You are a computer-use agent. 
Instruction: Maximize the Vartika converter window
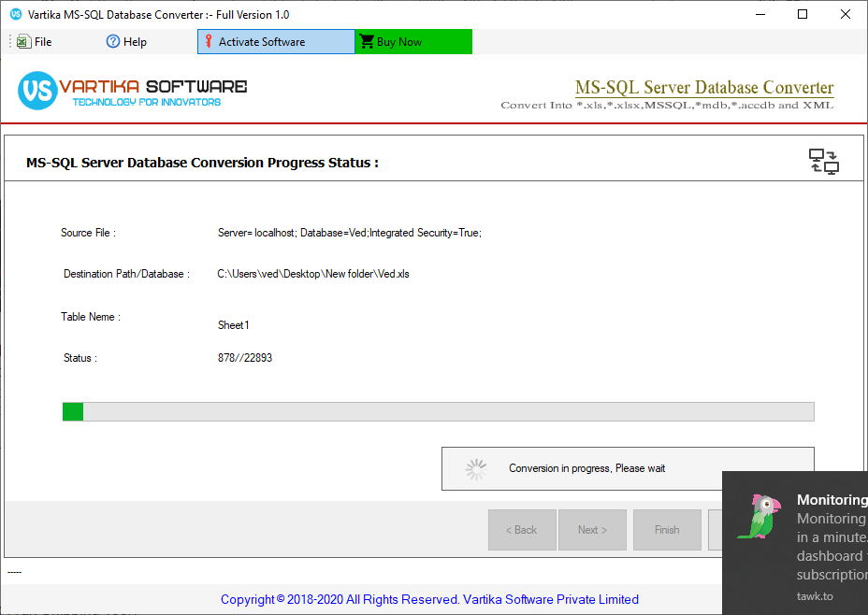(x=803, y=14)
